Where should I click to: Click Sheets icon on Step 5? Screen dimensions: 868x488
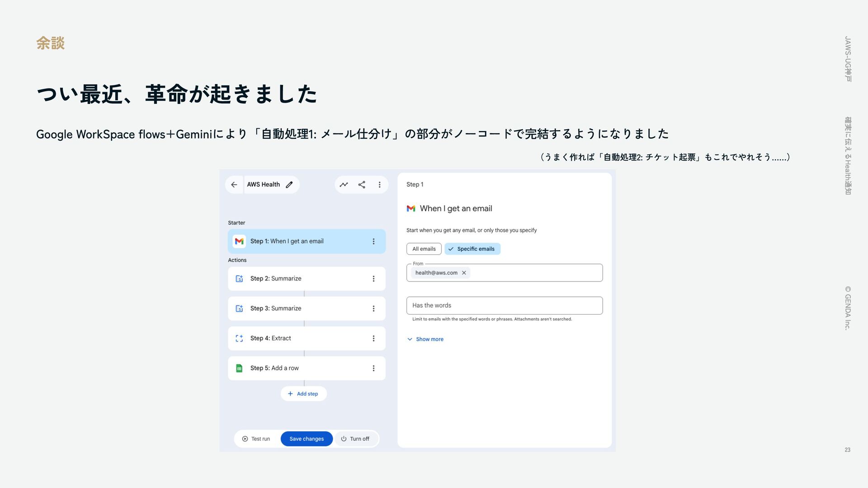tap(239, 368)
